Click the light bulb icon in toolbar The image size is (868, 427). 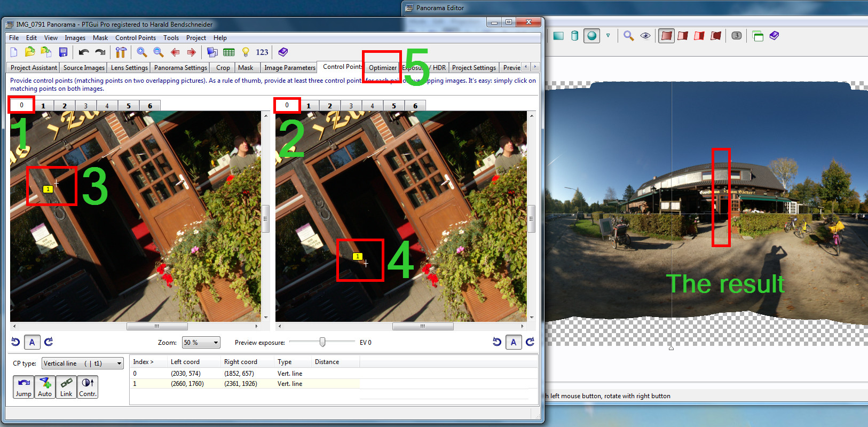tap(246, 52)
